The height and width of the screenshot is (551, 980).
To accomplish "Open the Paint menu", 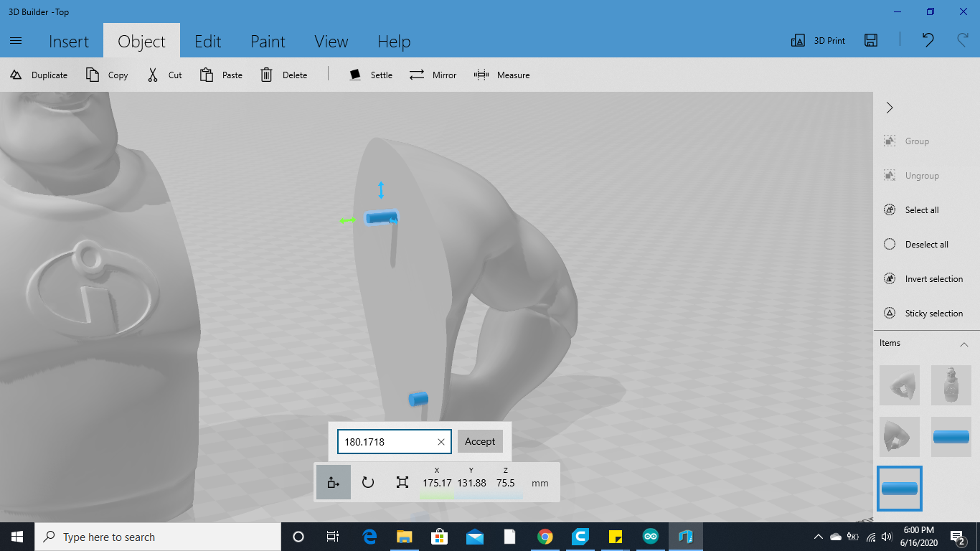I will [x=268, y=41].
